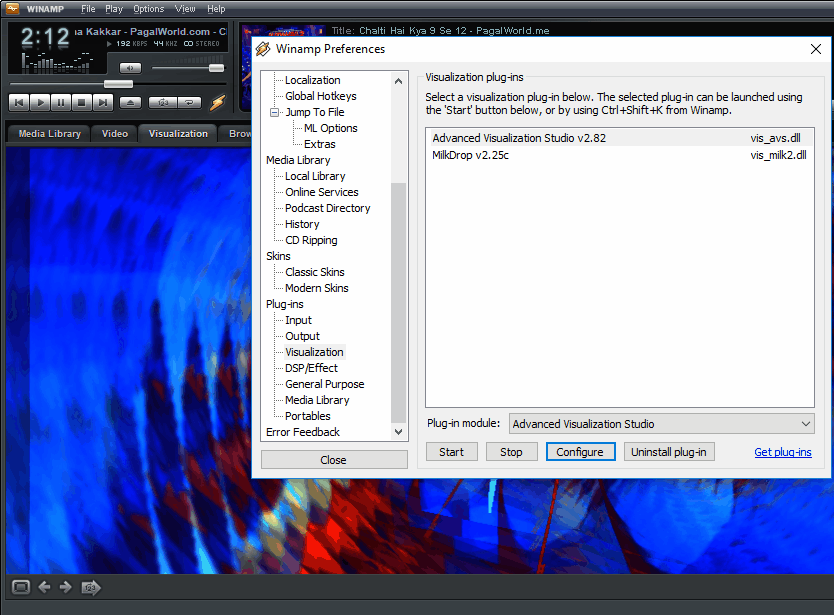Click the tree scrollbar down arrow
The width and height of the screenshot is (834, 615).
[x=398, y=431]
